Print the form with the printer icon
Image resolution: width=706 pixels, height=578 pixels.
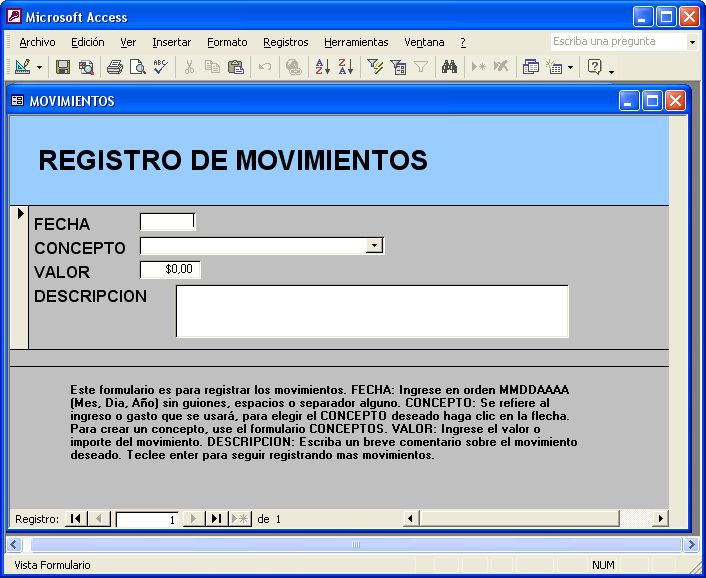click(115, 67)
